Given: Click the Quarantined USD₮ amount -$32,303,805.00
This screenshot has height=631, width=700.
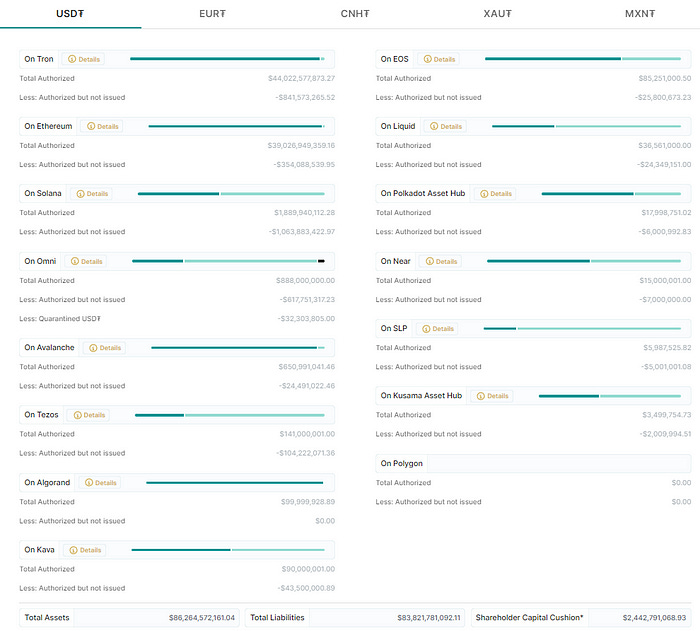Looking at the screenshot, I should (306, 319).
